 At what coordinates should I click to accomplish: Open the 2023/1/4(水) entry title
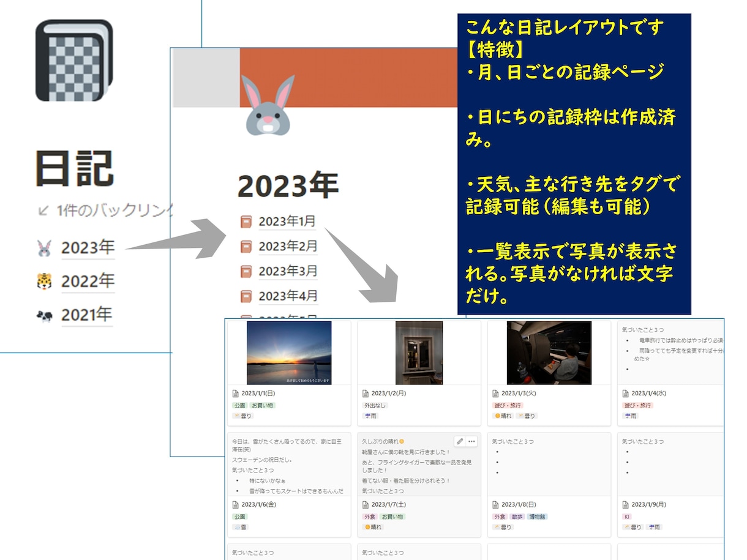tap(649, 394)
